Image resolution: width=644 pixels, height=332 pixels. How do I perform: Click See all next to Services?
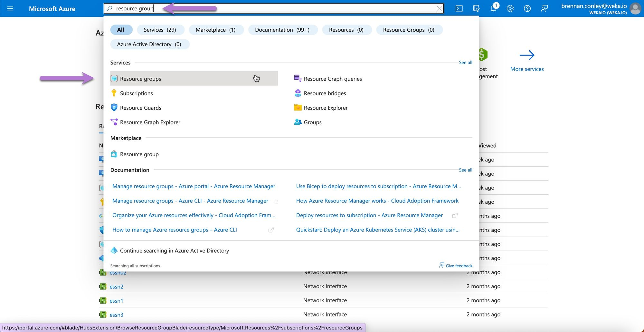coord(465,63)
